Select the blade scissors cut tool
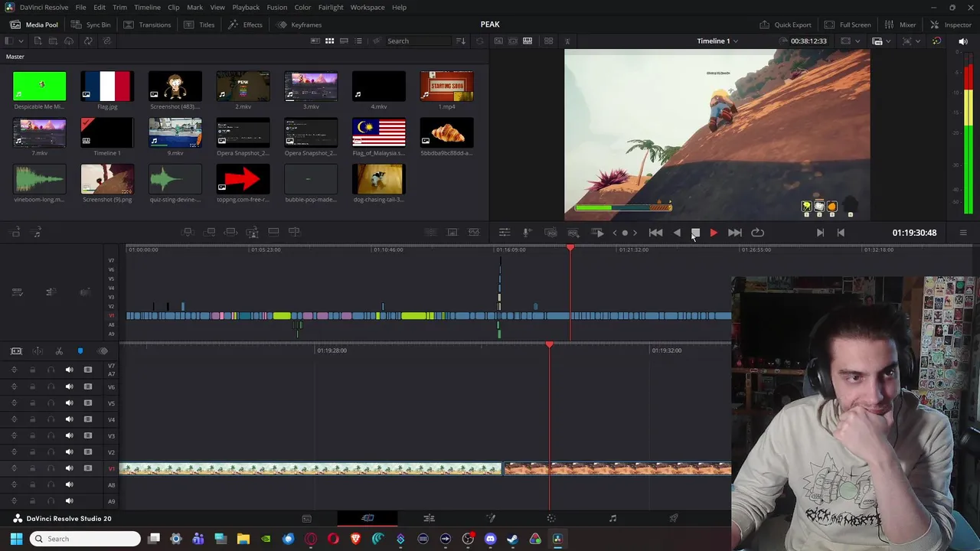 (x=59, y=351)
